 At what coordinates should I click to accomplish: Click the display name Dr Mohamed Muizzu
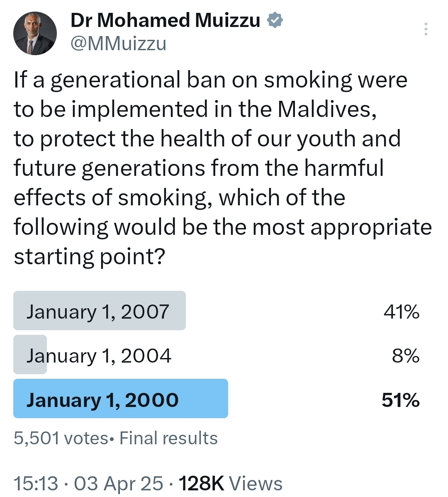pyautogui.click(x=165, y=20)
